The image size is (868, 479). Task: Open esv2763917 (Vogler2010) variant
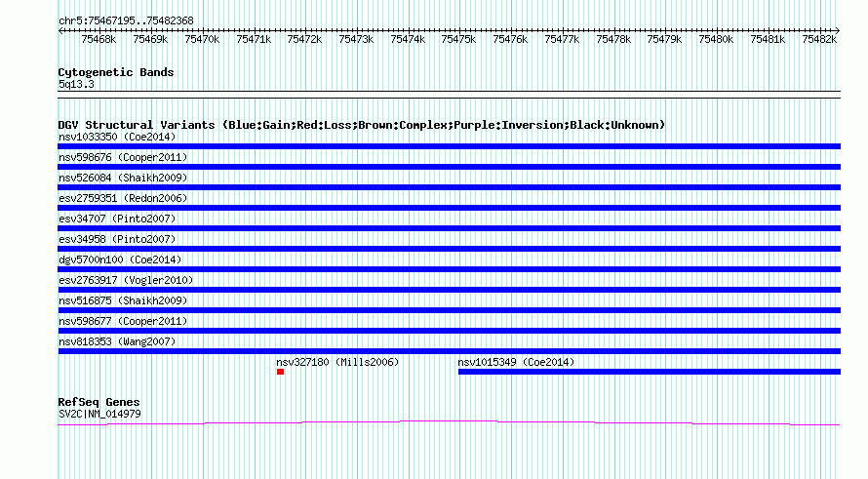pyautogui.click(x=126, y=280)
